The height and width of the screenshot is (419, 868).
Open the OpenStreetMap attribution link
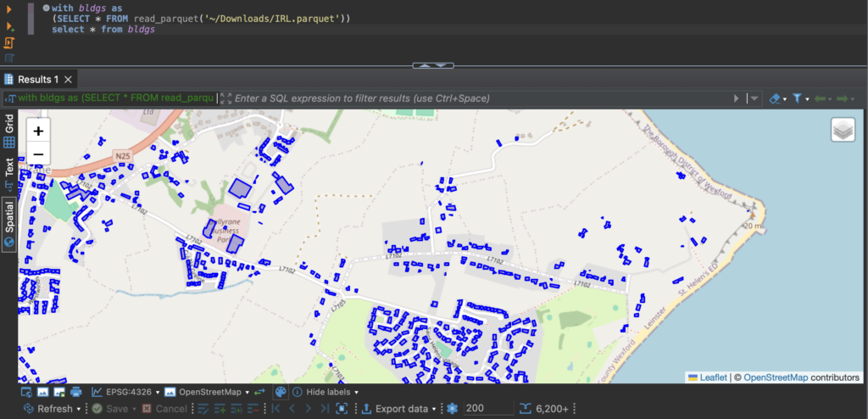(x=776, y=377)
